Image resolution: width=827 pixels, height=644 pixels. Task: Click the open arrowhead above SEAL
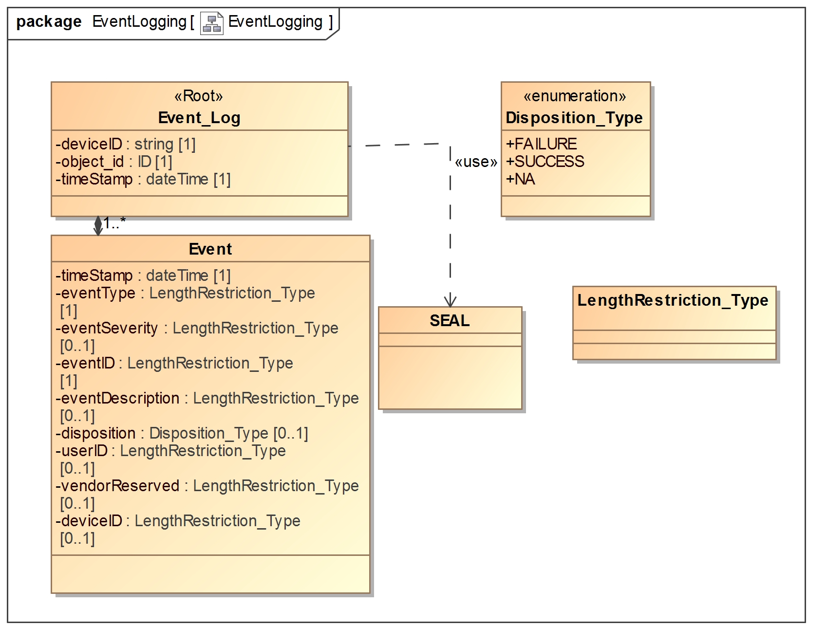(x=450, y=300)
